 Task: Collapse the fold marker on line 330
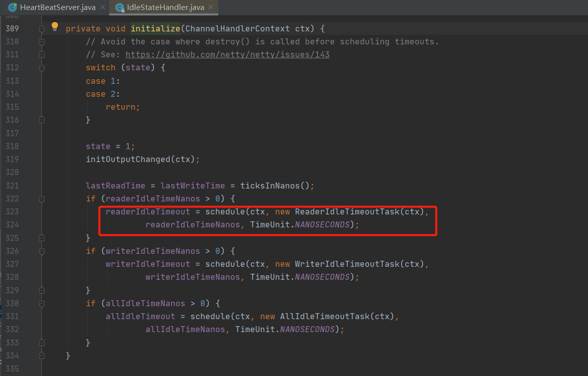pyautogui.click(x=42, y=304)
